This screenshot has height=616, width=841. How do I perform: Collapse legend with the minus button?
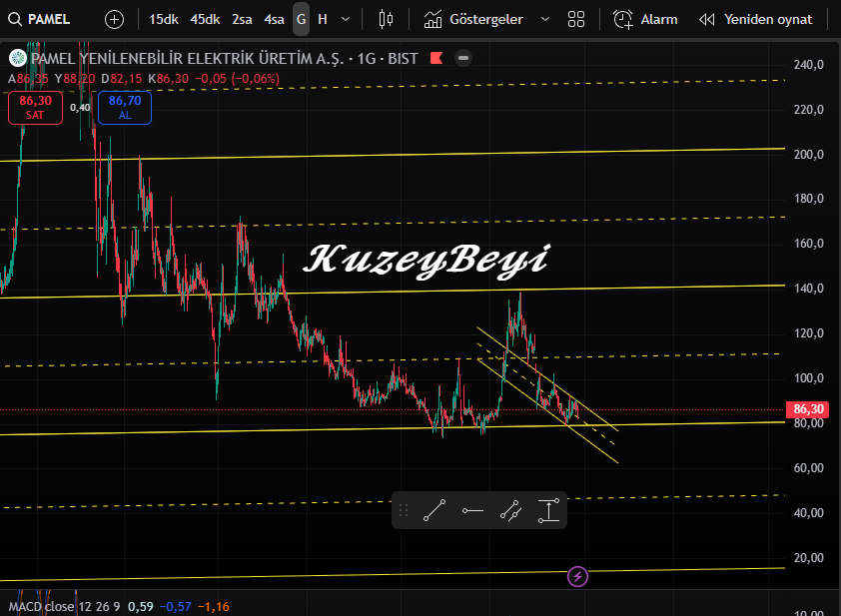tap(463, 58)
